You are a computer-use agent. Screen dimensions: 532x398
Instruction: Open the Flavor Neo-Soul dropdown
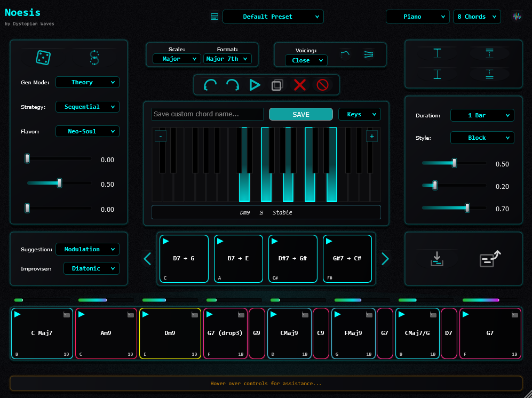(x=87, y=131)
